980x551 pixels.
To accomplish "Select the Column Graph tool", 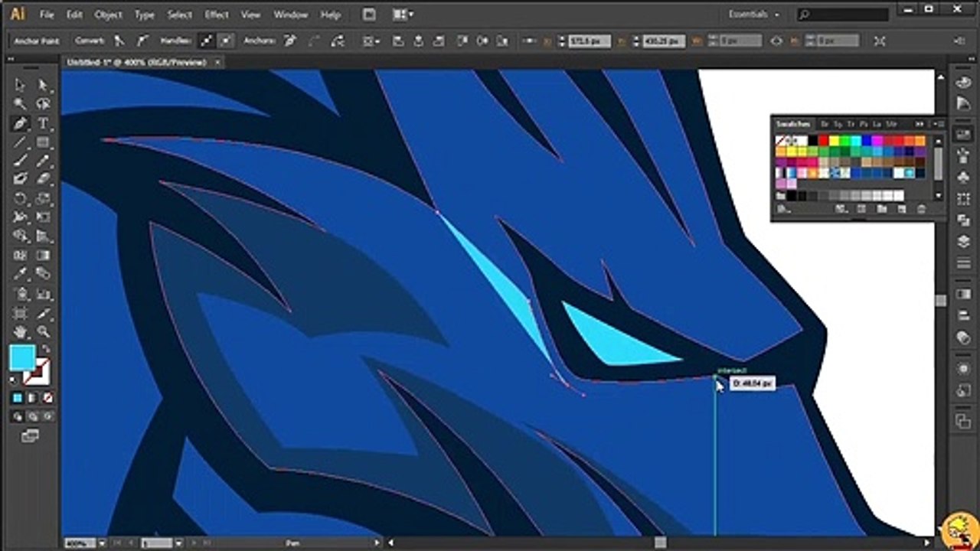I will point(43,293).
